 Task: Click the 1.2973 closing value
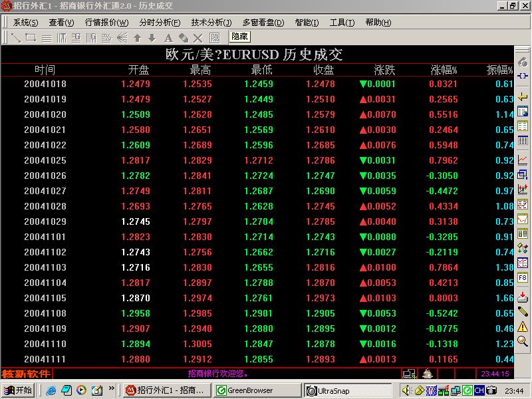[x=321, y=298]
